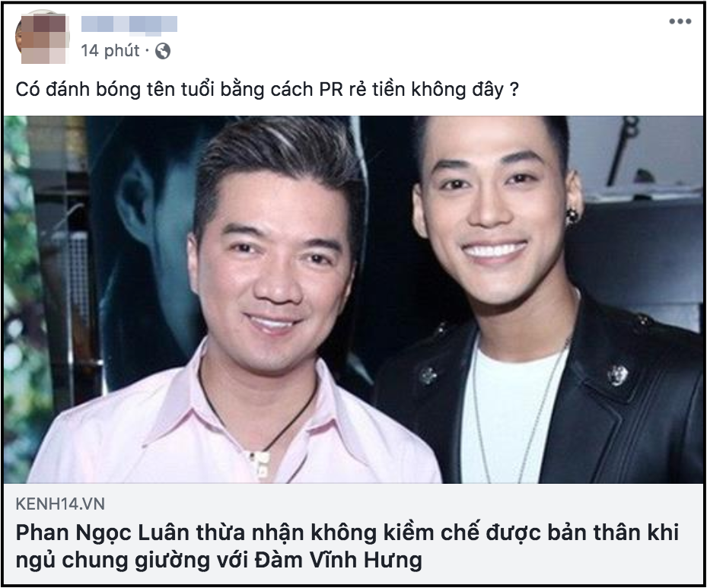Click the word "PR" in the caption
Viewport: 707px width, 588px height.
[332, 89]
